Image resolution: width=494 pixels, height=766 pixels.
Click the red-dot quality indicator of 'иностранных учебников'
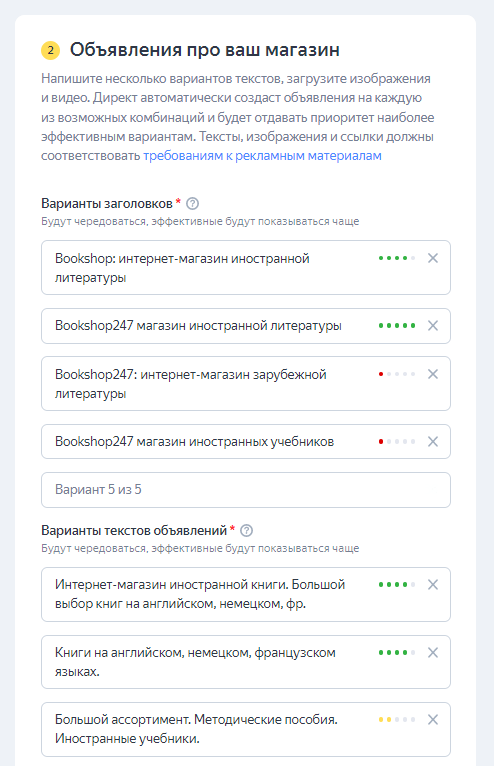(x=397, y=442)
